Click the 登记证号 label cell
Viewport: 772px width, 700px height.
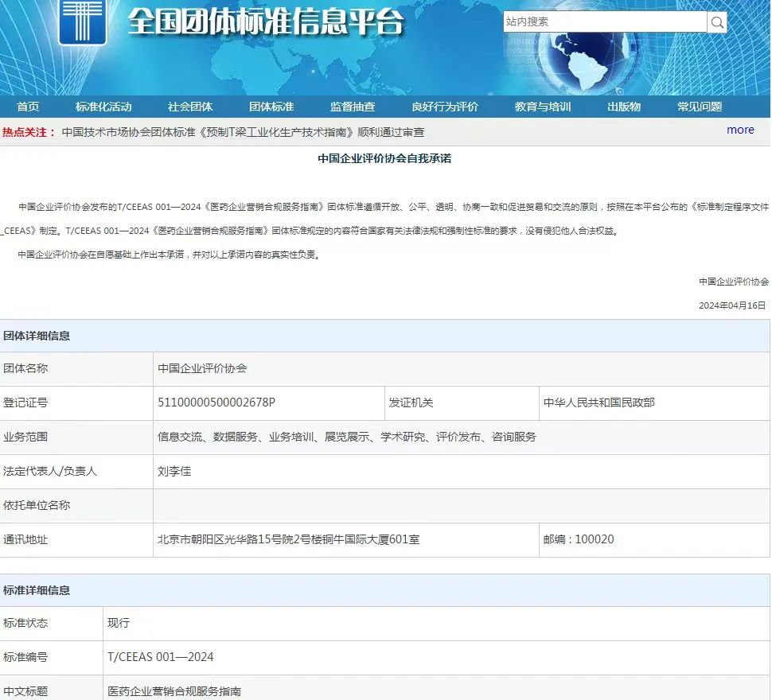[x=76, y=402]
